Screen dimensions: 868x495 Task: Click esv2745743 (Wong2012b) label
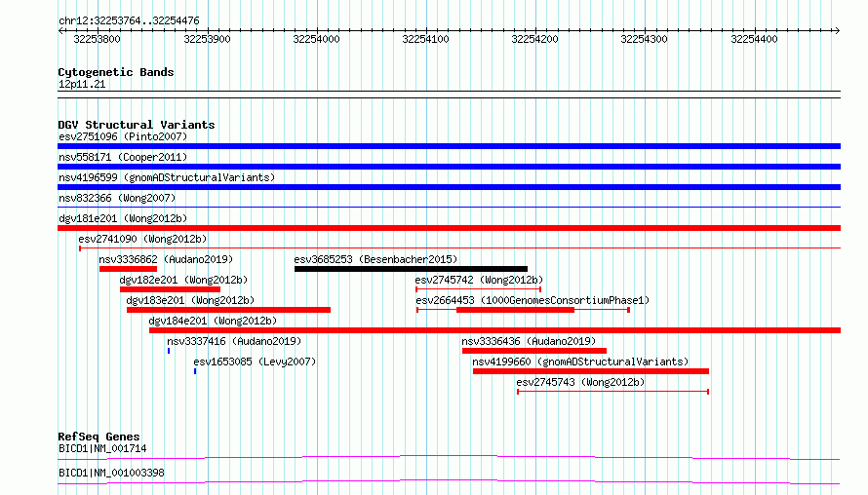580,382
